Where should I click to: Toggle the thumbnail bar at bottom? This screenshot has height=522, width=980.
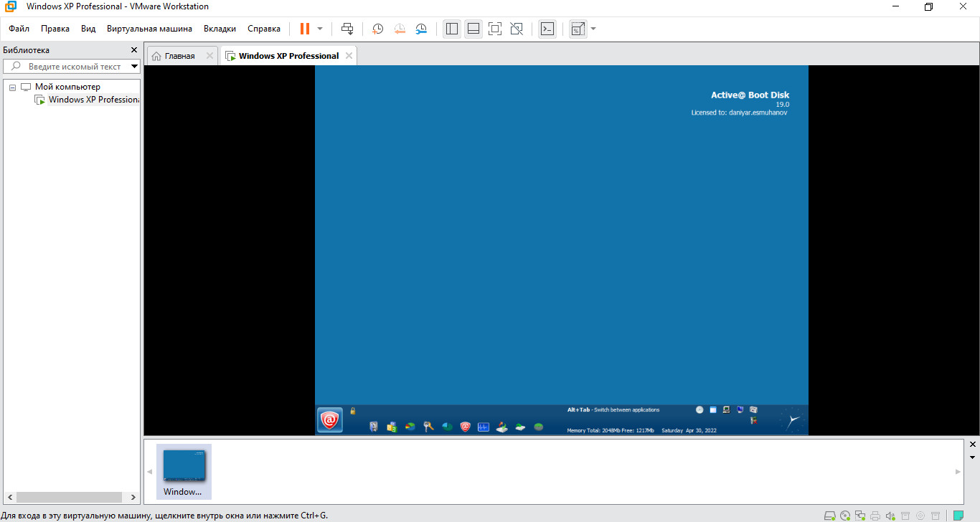(x=473, y=29)
